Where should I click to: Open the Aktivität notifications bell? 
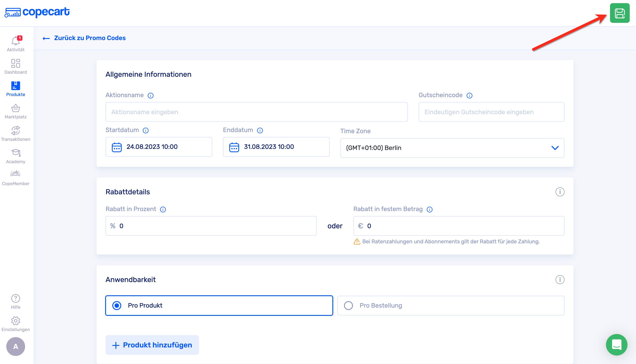[x=15, y=41]
